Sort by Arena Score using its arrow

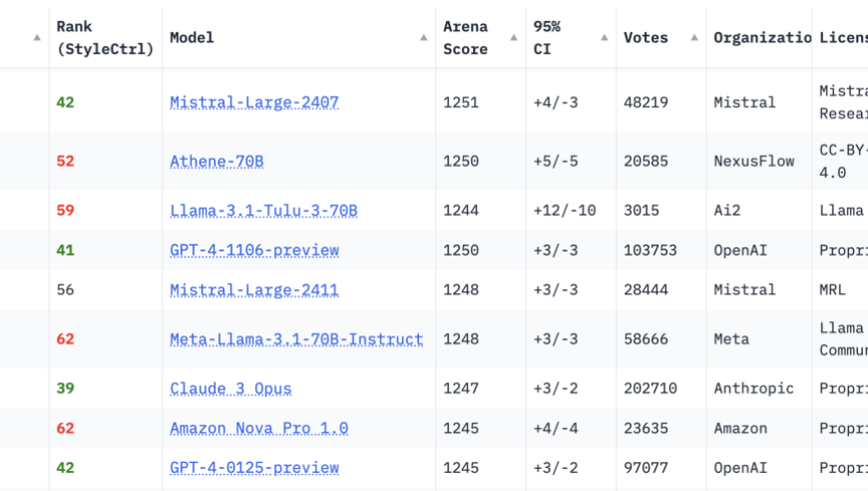click(514, 38)
